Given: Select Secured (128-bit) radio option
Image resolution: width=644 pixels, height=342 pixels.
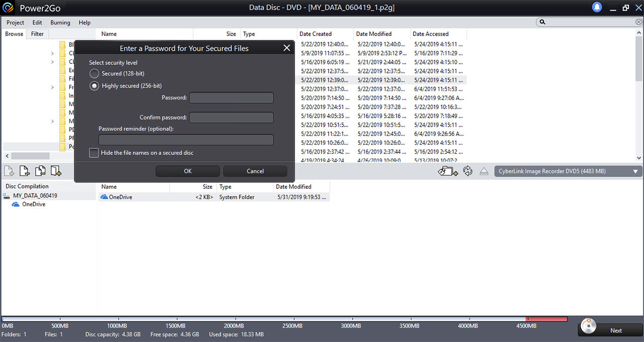Looking at the screenshot, I should tap(94, 73).
